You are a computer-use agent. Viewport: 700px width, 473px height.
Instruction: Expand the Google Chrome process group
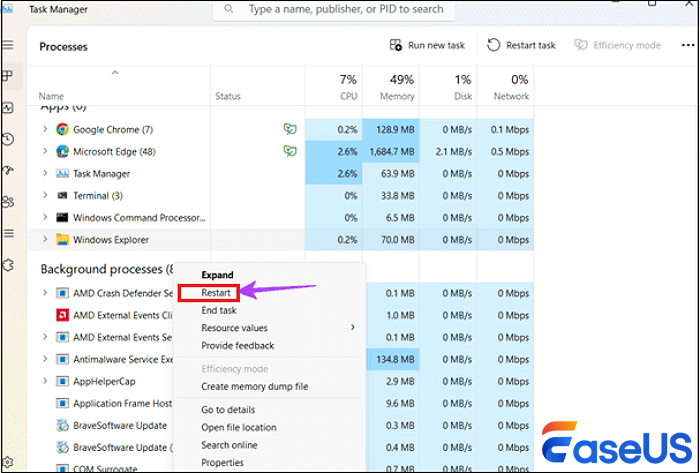[45, 129]
